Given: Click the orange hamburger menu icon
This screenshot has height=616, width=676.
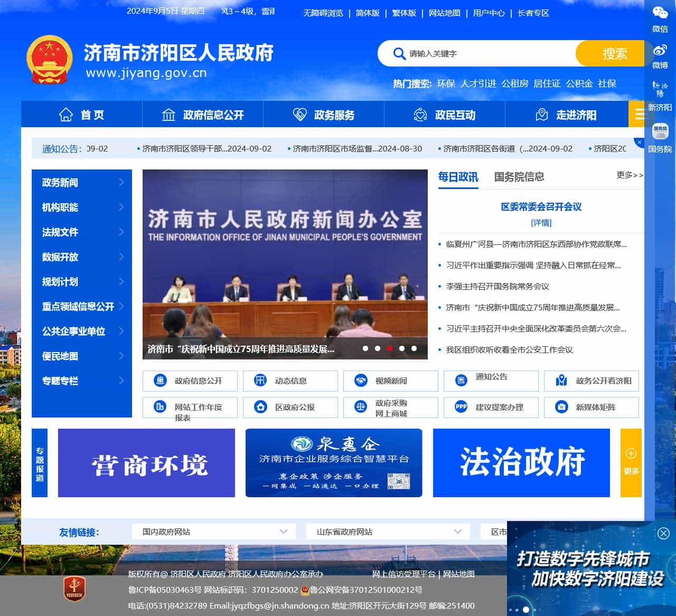Looking at the screenshot, I should coord(640,114).
